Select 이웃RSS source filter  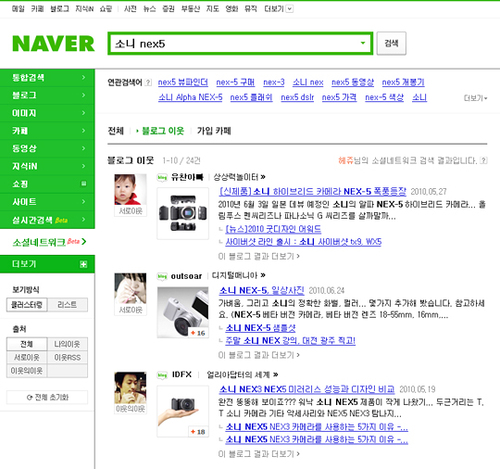pyautogui.click(x=67, y=357)
